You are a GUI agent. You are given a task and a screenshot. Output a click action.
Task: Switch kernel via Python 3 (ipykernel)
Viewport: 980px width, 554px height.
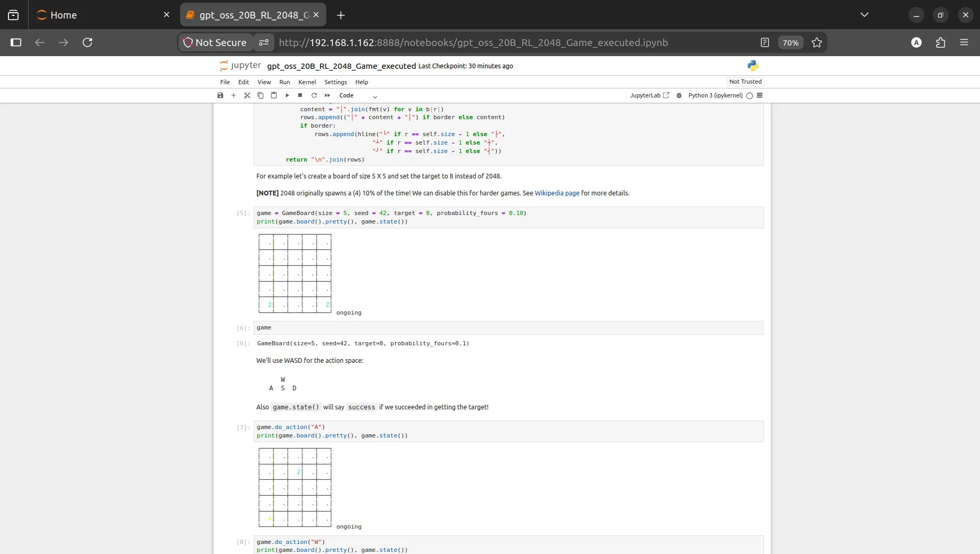(x=715, y=95)
